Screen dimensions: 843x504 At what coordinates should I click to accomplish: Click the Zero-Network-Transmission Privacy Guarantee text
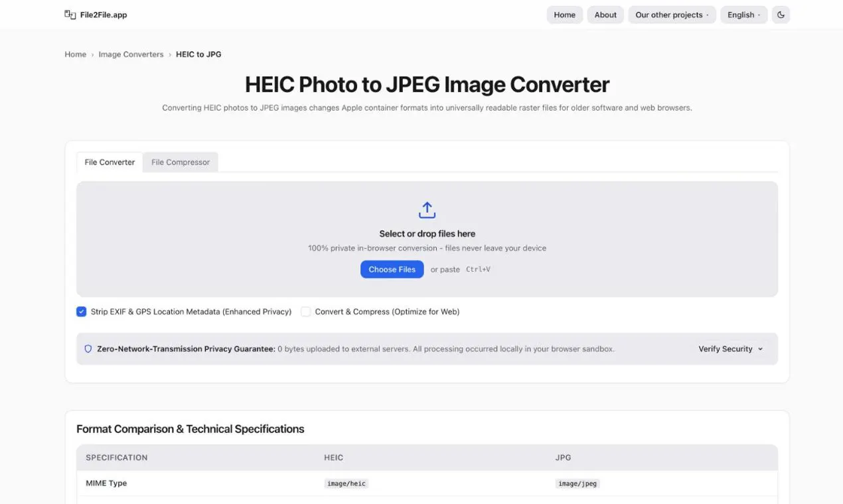tap(186, 349)
